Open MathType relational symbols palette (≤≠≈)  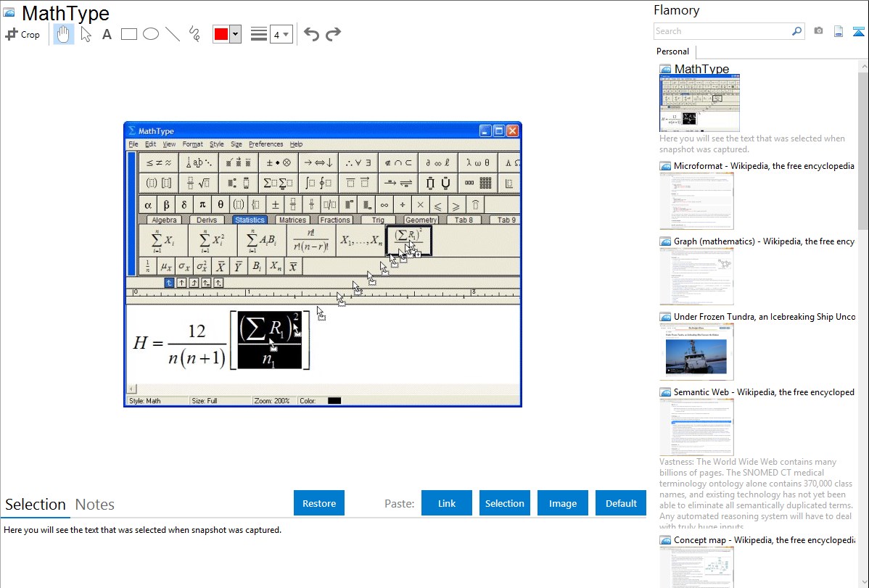coord(159,163)
